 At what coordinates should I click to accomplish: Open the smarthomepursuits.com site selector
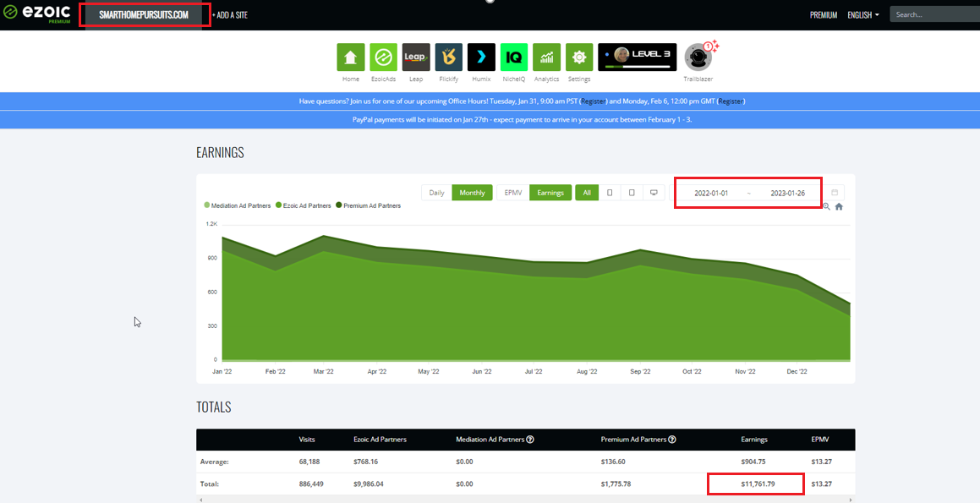[x=144, y=15]
